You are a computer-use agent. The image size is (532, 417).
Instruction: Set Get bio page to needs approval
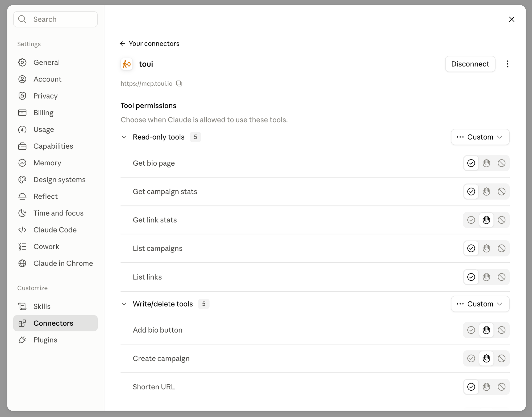(x=486, y=163)
